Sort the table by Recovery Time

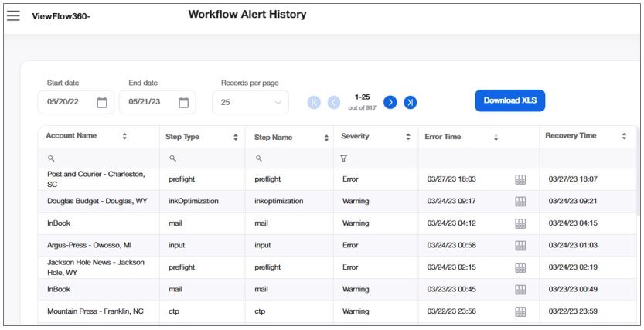click(624, 136)
